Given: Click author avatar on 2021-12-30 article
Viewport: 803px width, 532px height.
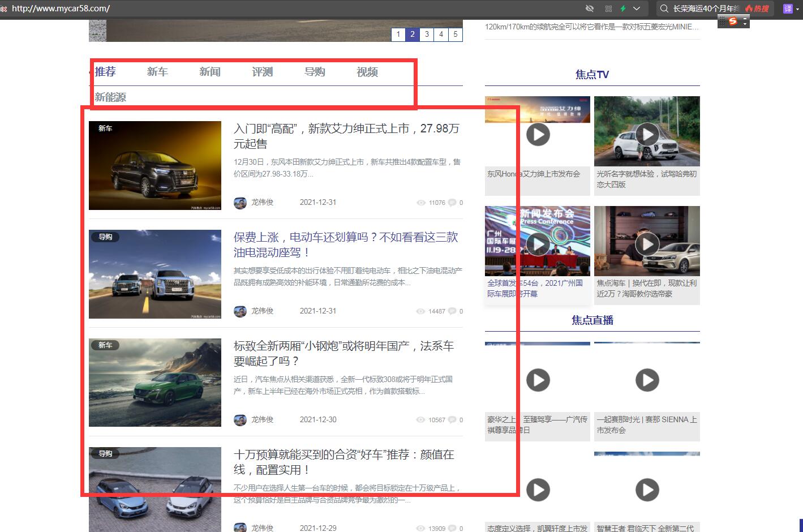Looking at the screenshot, I should pos(240,420).
